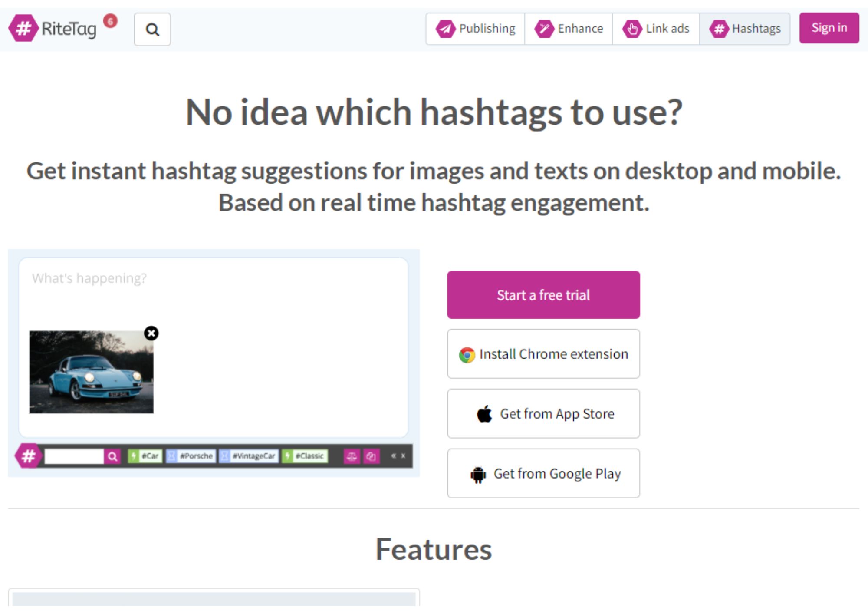868x614 pixels.
Task: Click the hashtag search input field
Action: [x=74, y=456]
